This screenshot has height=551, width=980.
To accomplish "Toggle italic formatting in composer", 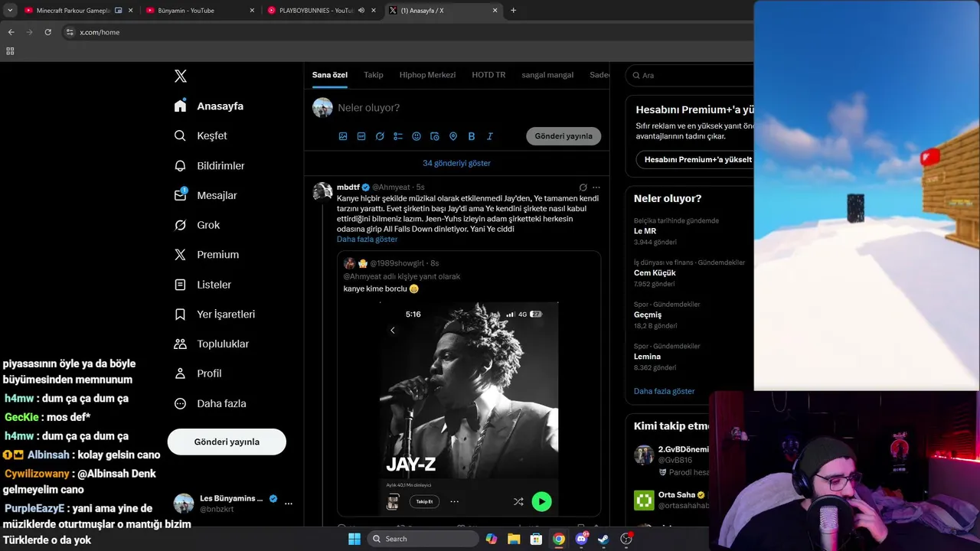I will click(490, 136).
